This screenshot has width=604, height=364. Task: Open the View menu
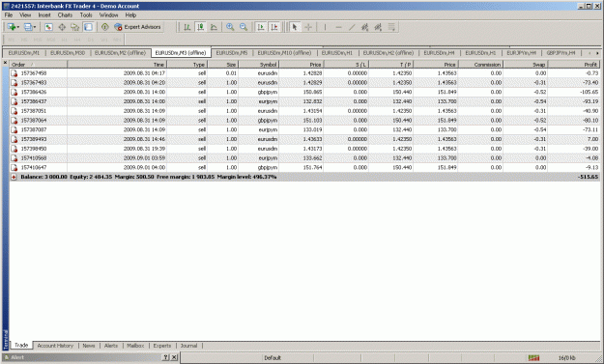tap(25, 15)
